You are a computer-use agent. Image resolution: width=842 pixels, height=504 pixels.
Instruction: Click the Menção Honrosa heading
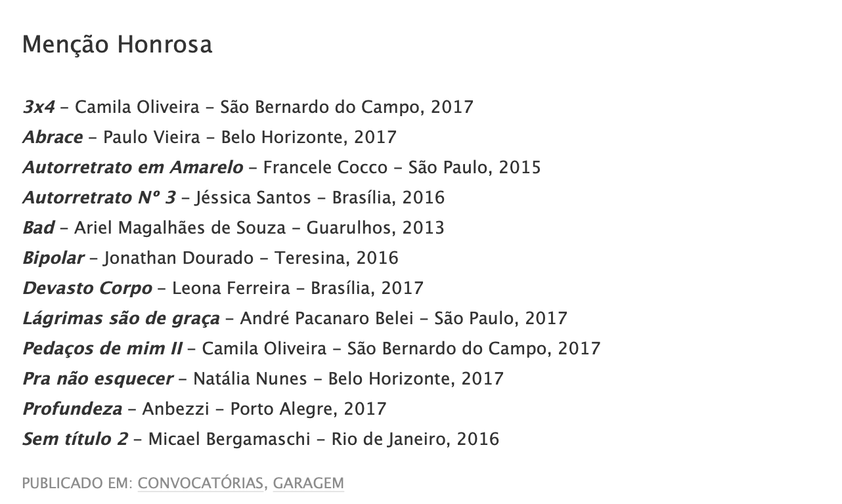point(117,45)
